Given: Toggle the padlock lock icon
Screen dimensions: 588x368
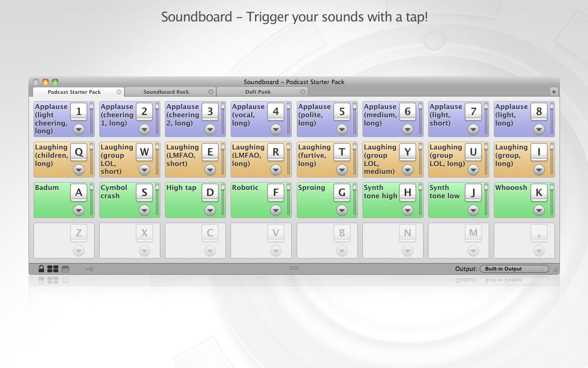Looking at the screenshot, I should point(41,269).
